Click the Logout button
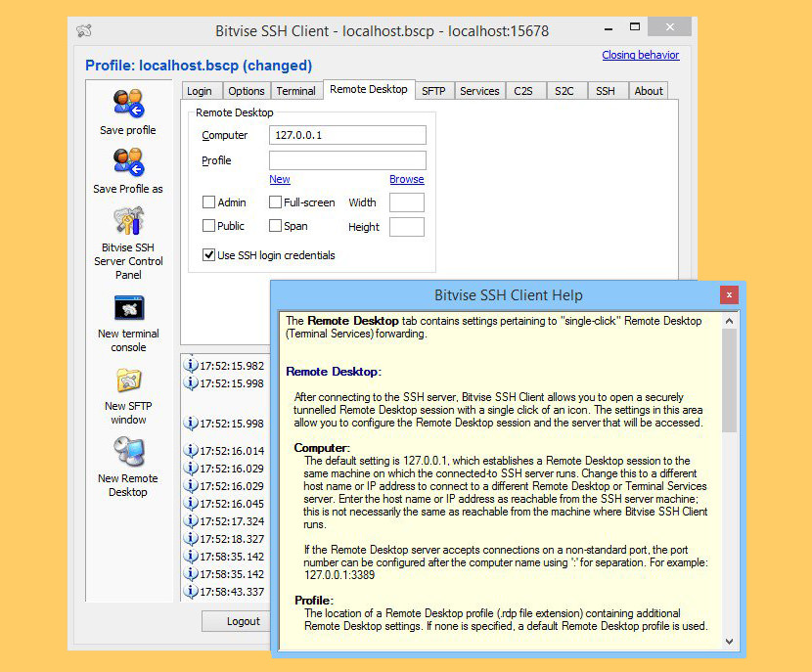 coord(236,621)
